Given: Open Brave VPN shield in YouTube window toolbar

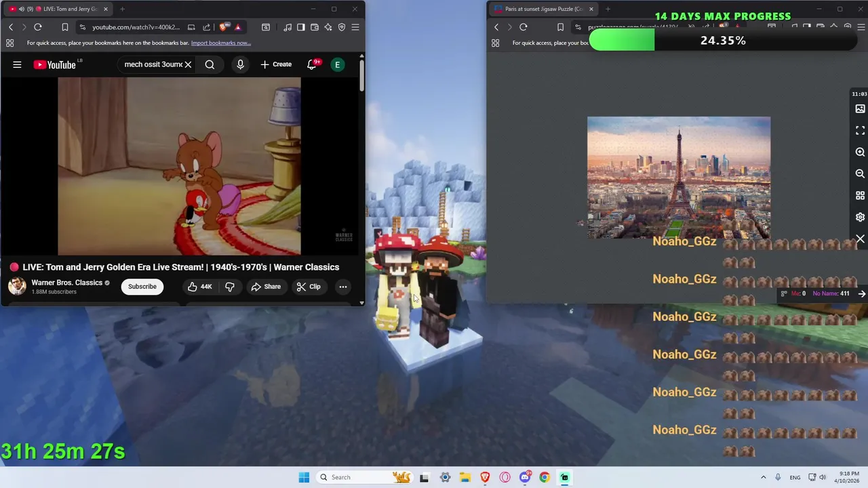Looking at the screenshot, I should pos(342,27).
